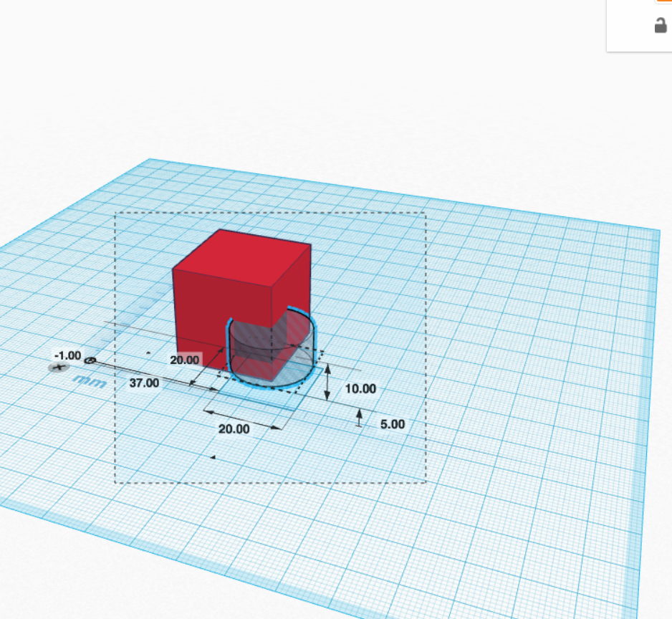This screenshot has width=672, height=619.
Task: Edit the 20.00 value beside the red box
Action: 185,360
